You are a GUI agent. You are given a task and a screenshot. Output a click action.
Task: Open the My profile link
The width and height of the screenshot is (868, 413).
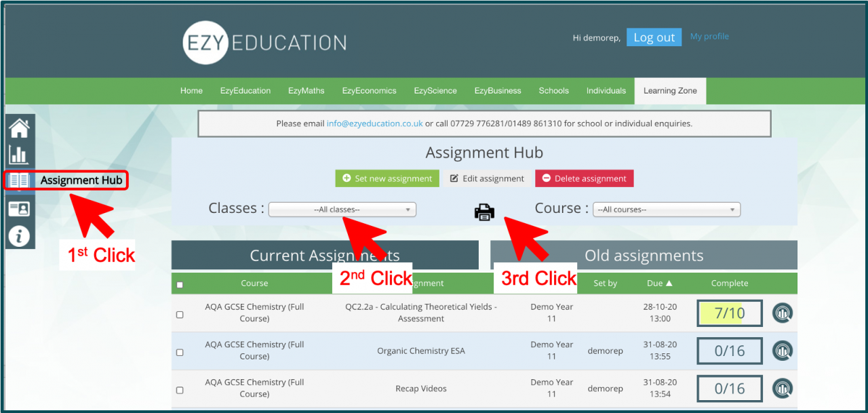[x=709, y=37]
